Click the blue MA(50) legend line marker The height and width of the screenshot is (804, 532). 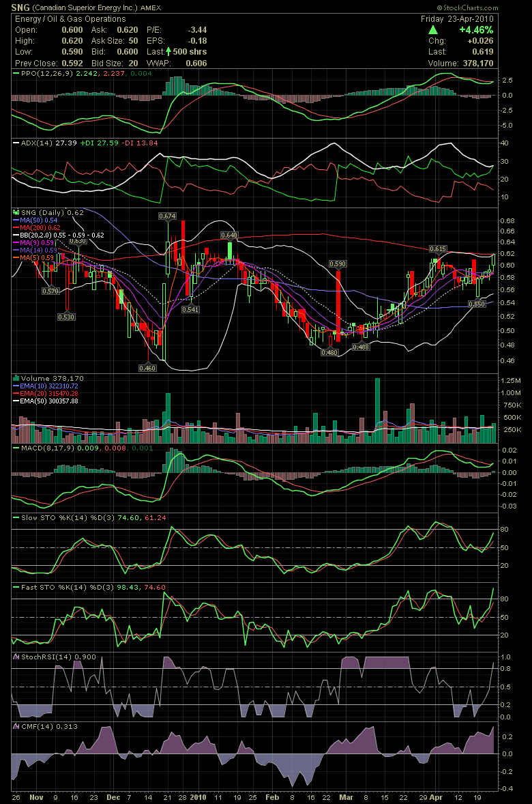(x=16, y=220)
